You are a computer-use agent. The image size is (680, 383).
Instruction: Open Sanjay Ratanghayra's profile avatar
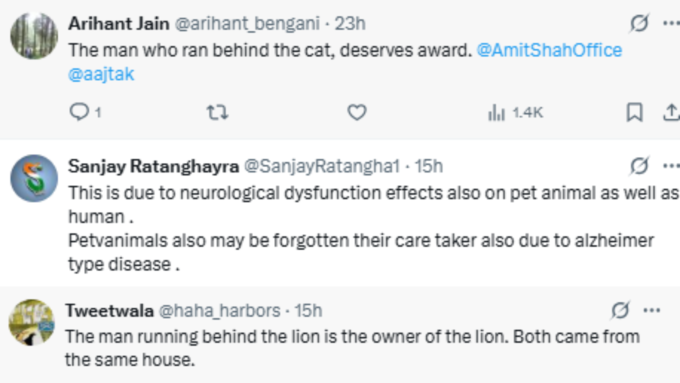(34, 178)
